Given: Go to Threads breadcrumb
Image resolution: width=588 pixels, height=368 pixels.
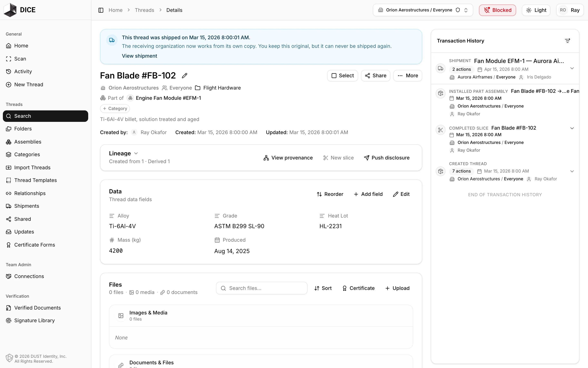Looking at the screenshot, I should click(144, 10).
